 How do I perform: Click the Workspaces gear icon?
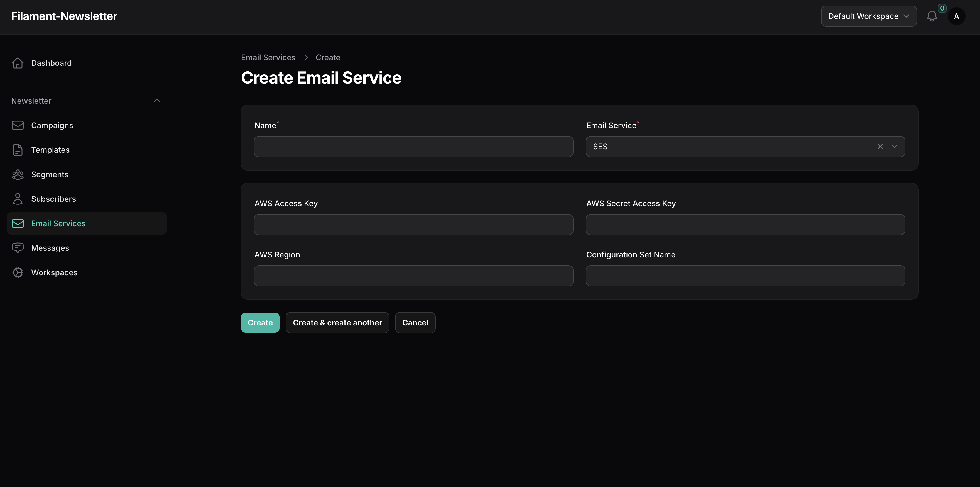(x=18, y=273)
